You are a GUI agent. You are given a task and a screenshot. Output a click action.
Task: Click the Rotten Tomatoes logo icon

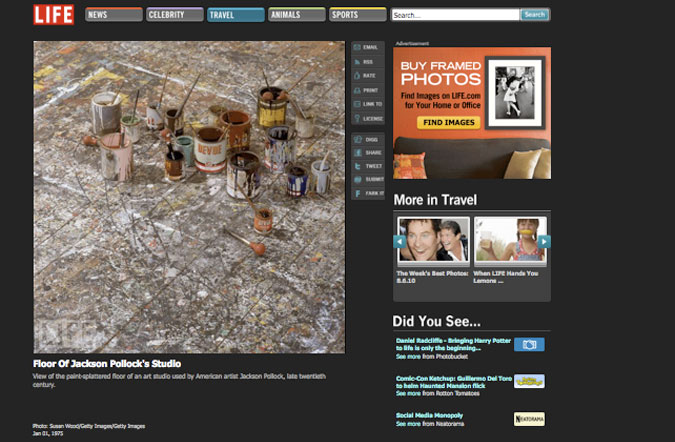coord(529,381)
